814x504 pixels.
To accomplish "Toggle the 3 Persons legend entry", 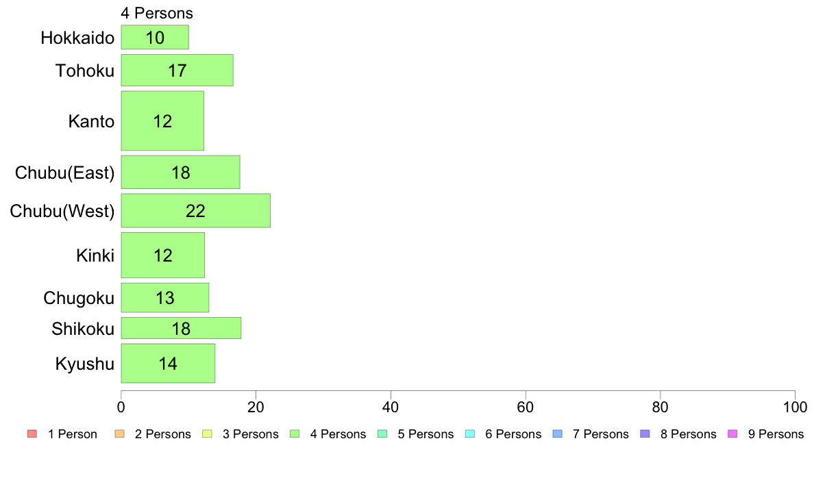I will pyautogui.click(x=241, y=434).
